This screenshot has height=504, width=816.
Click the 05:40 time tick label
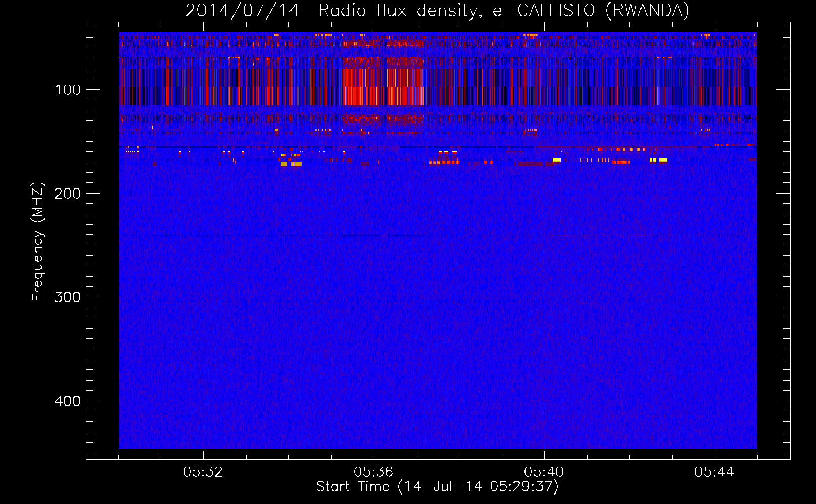coord(544,472)
